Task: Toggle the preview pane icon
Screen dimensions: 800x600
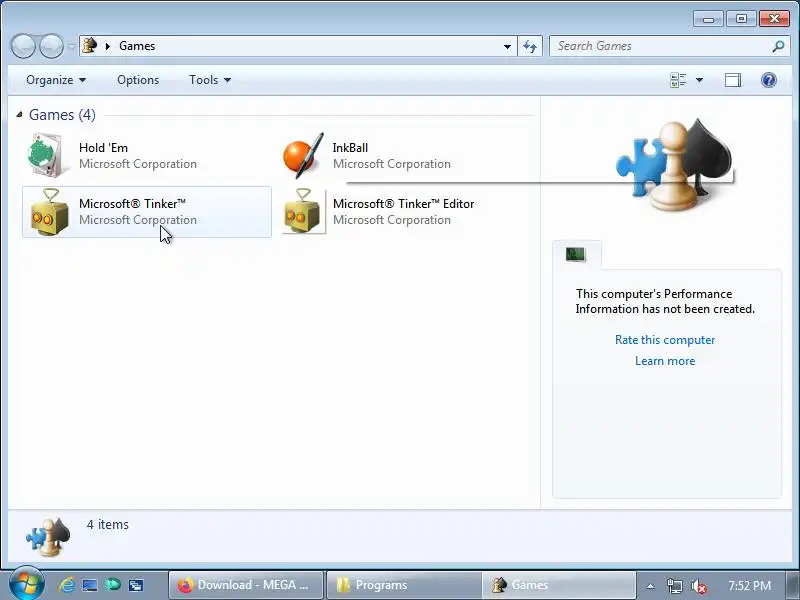Action: (x=733, y=80)
